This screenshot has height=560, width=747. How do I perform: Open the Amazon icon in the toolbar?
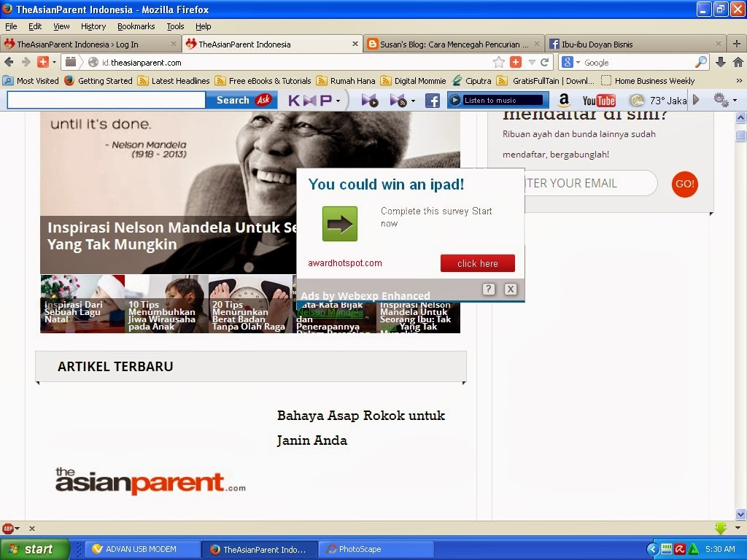pos(564,100)
